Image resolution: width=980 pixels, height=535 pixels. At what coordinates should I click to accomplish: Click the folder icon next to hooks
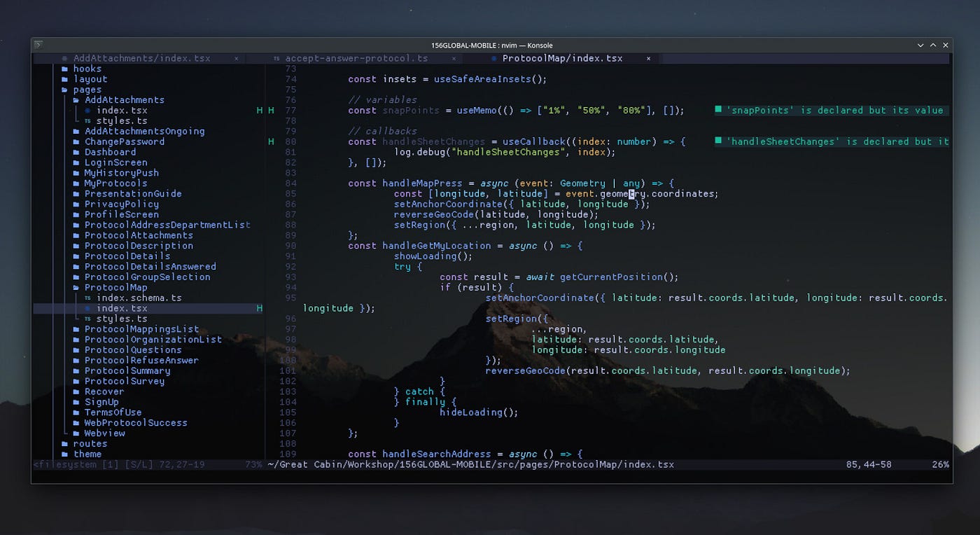pos(64,69)
